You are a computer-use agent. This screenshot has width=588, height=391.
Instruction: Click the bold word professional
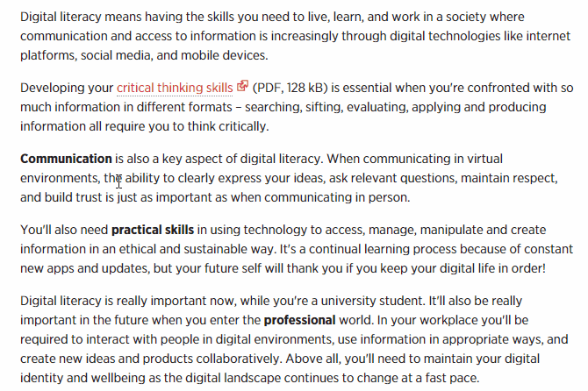[299, 321]
